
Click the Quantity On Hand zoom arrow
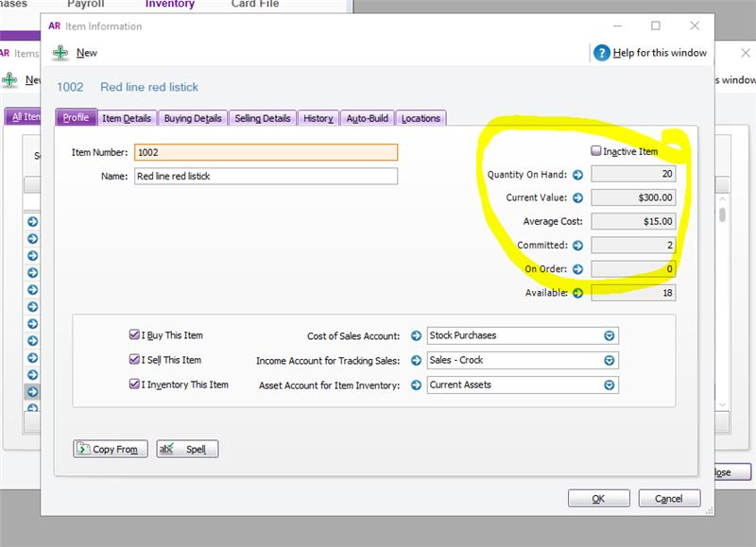click(x=577, y=175)
